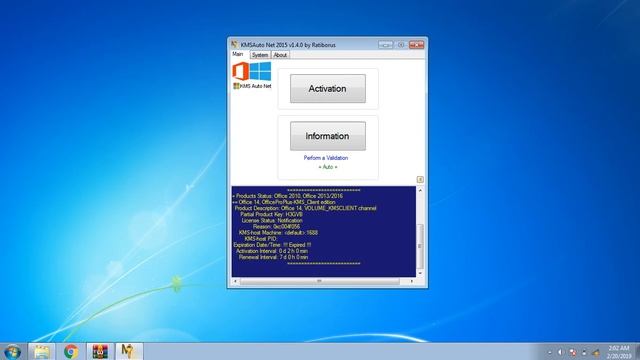
Task: Close the KMSAuto Net window
Action: (x=416, y=44)
